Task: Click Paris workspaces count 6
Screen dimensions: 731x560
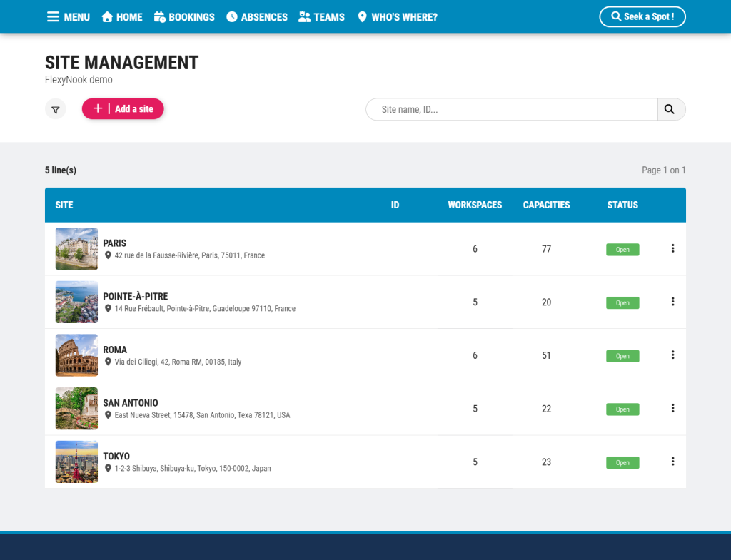Action: (475, 249)
